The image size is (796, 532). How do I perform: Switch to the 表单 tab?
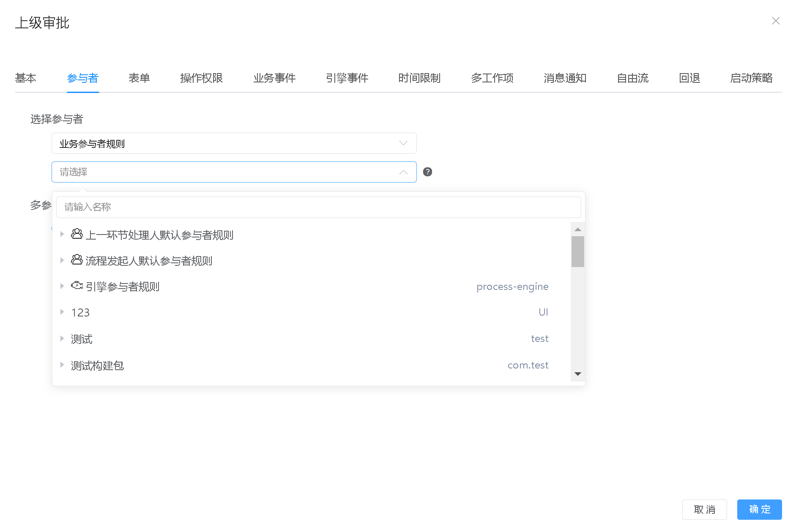point(140,78)
